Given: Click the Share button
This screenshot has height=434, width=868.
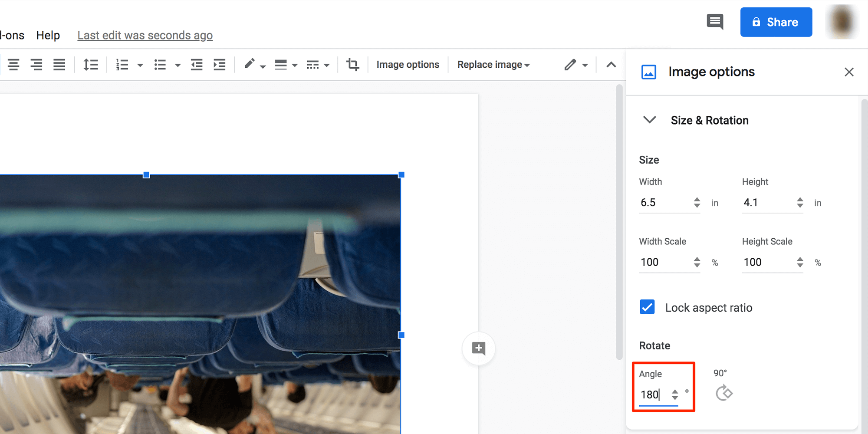Looking at the screenshot, I should [x=776, y=22].
